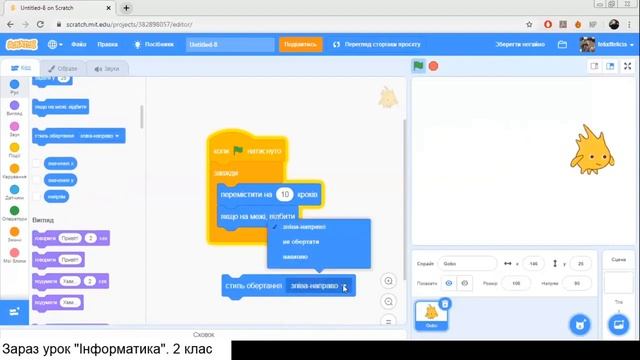Open the Control orange category
640x360 pixels.
[14, 169]
